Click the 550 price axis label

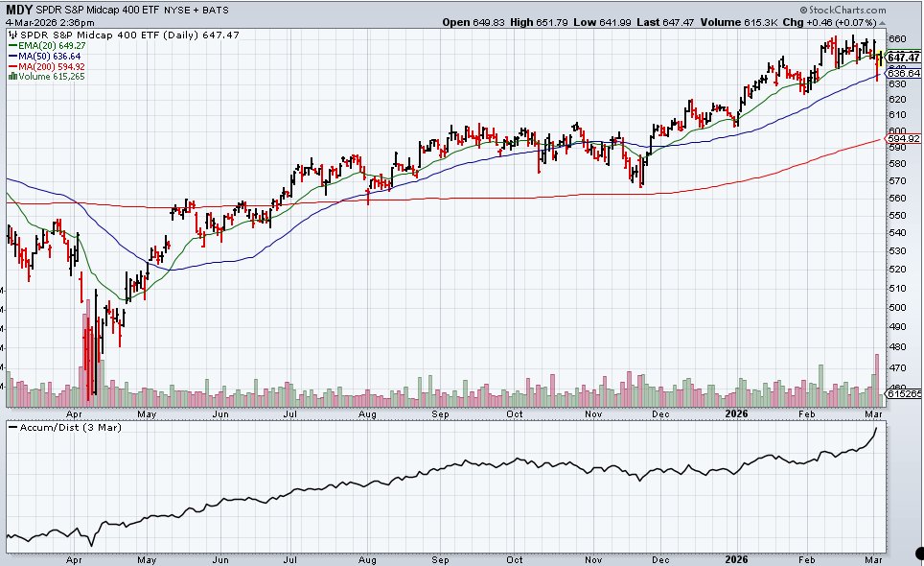click(x=897, y=216)
